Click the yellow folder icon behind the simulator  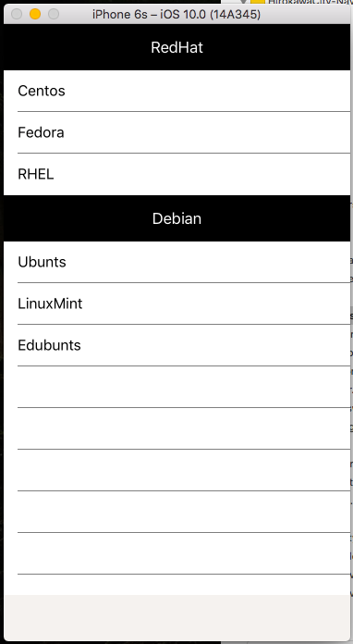point(258,2)
